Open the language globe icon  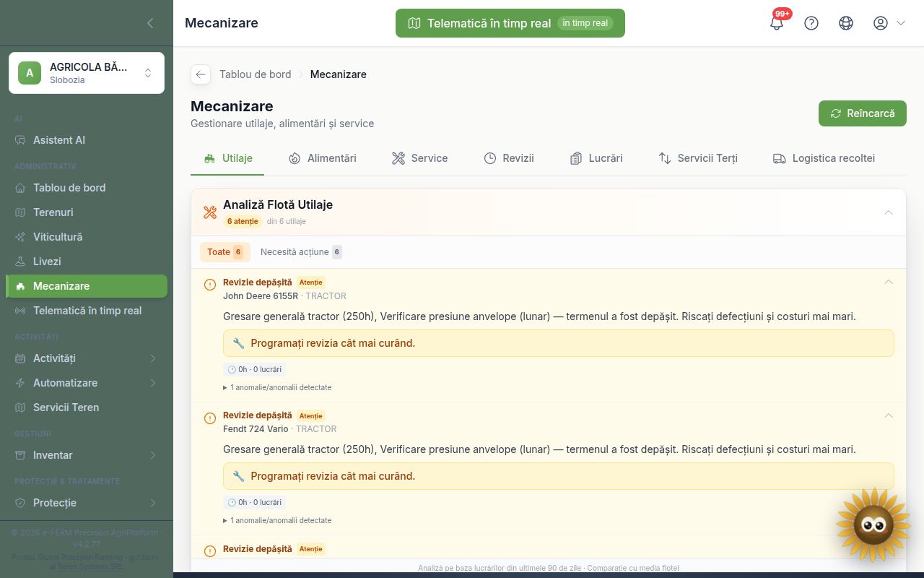(846, 23)
